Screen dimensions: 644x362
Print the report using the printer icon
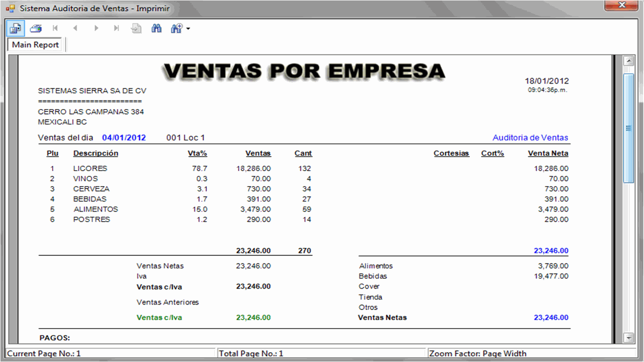pyautogui.click(x=36, y=29)
